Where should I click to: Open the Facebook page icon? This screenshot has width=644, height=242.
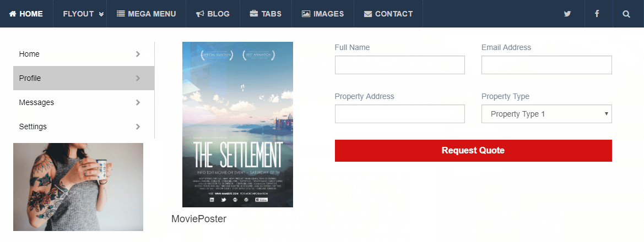point(597,14)
